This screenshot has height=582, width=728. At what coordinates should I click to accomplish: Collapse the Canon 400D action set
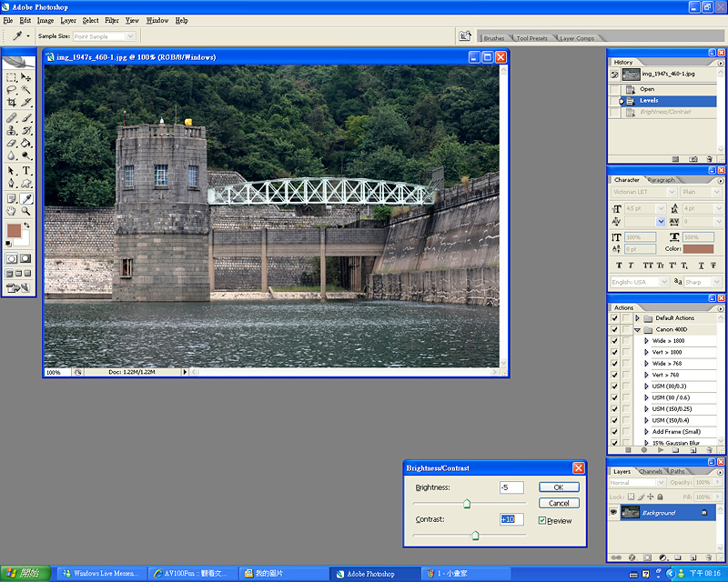(x=638, y=330)
